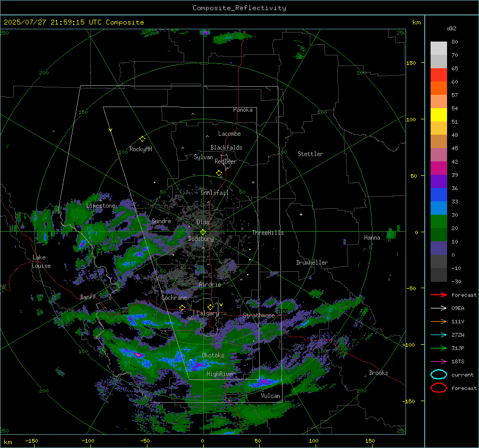Click the cyan 27ZW arrow legend icon
The height and width of the screenshot is (448, 479).
point(439,335)
